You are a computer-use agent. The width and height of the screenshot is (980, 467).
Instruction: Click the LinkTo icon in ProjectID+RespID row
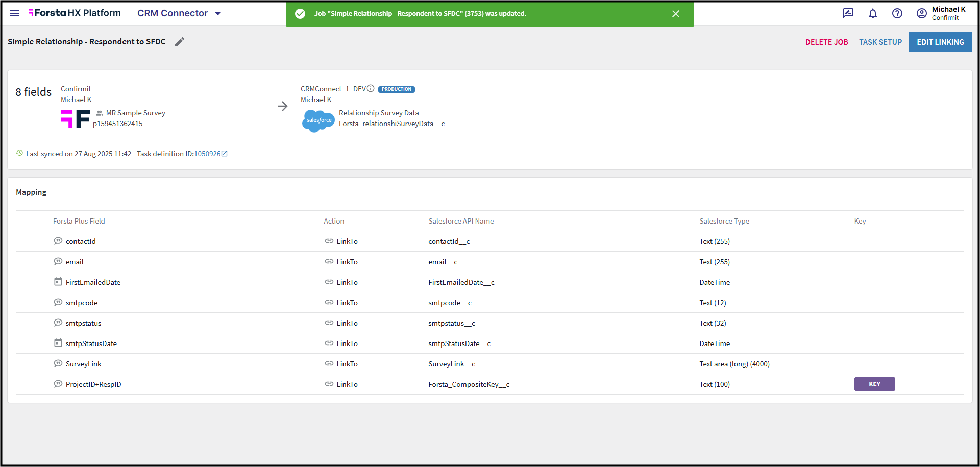tap(329, 384)
